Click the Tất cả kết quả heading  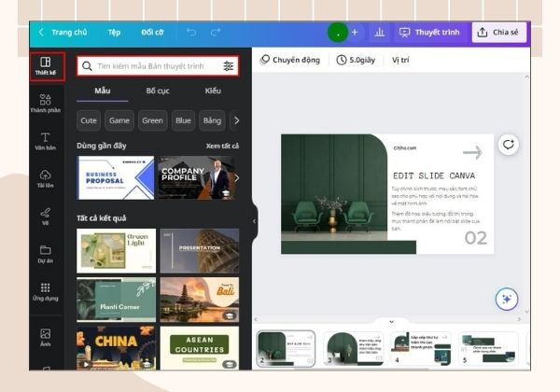click(x=102, y=218)
